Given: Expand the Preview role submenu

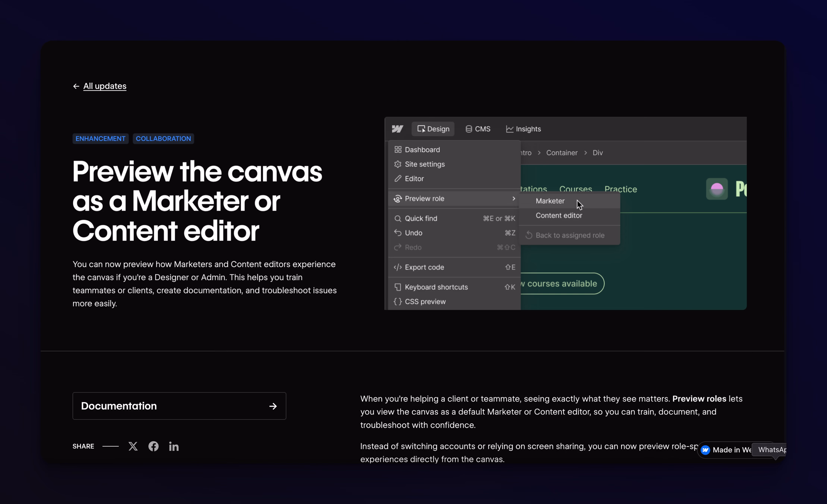Looking at the screenshot, I should click(x=454, y=198).
